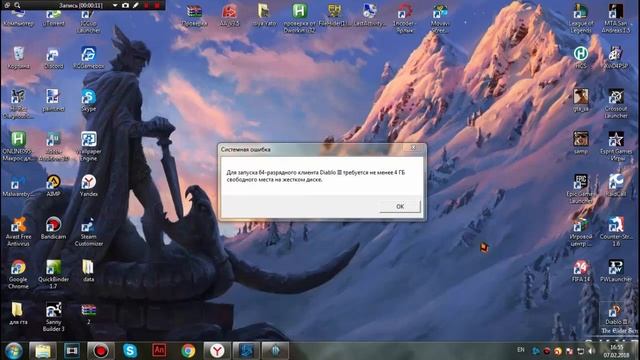Viewport: 640px width, 360px height.
Task: Click the magnifier icon in recorder bar
Action: (17, 5)
